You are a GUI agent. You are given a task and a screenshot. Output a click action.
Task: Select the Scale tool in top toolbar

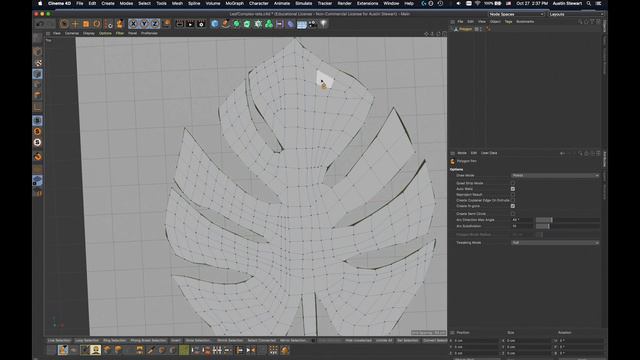[86, 24]
